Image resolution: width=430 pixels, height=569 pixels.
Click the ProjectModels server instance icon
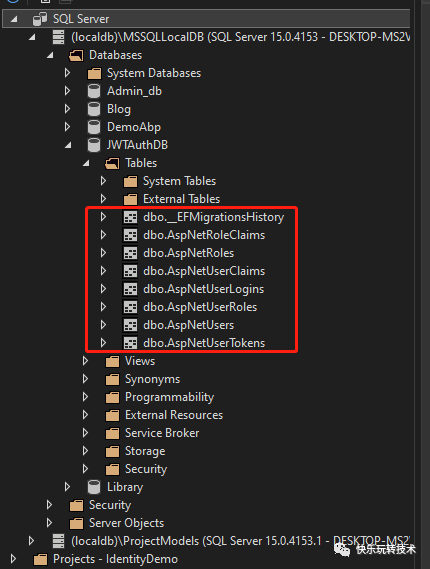[x=58, y=541]
